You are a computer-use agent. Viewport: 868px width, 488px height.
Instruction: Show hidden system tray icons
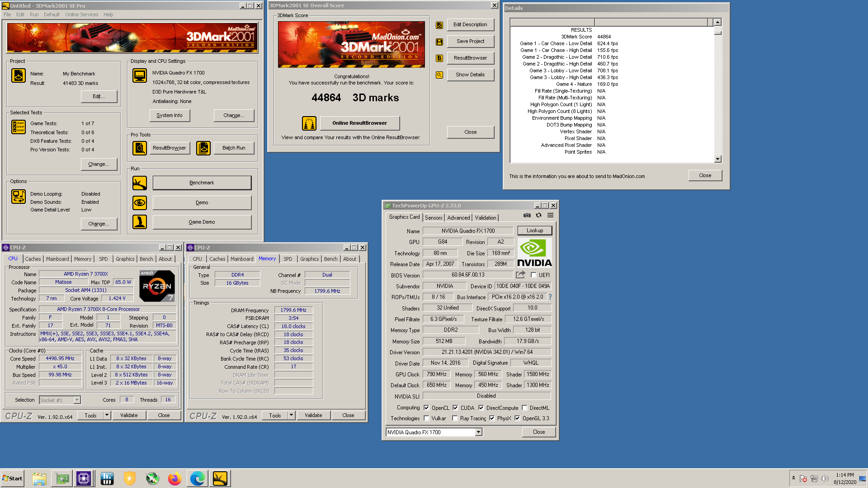click(793, 479)
